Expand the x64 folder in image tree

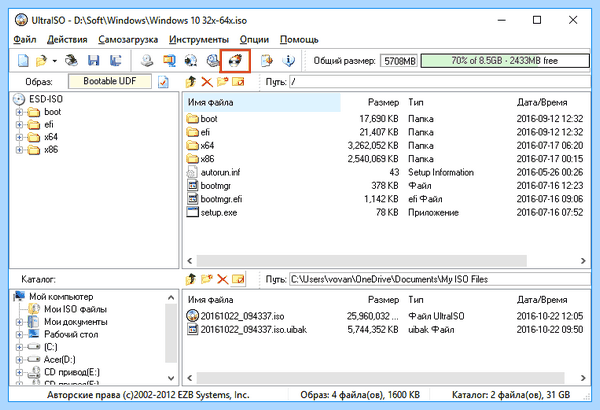(x=19, y=137)
